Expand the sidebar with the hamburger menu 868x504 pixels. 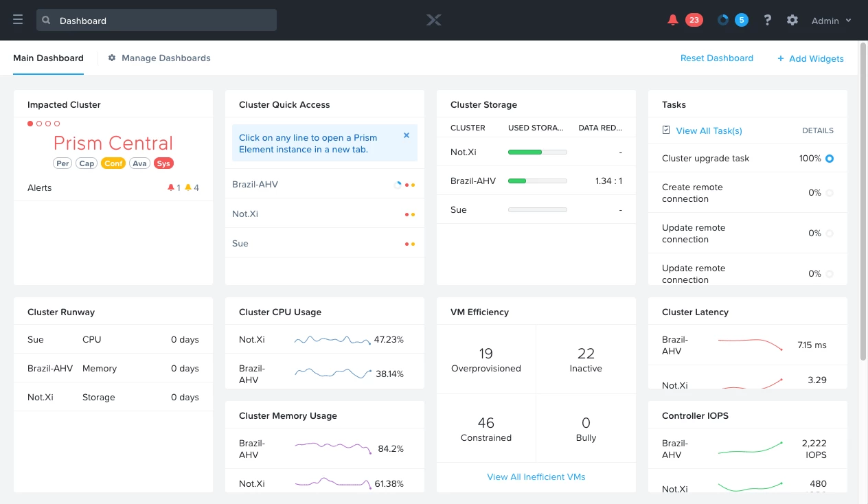pos(18,19)
